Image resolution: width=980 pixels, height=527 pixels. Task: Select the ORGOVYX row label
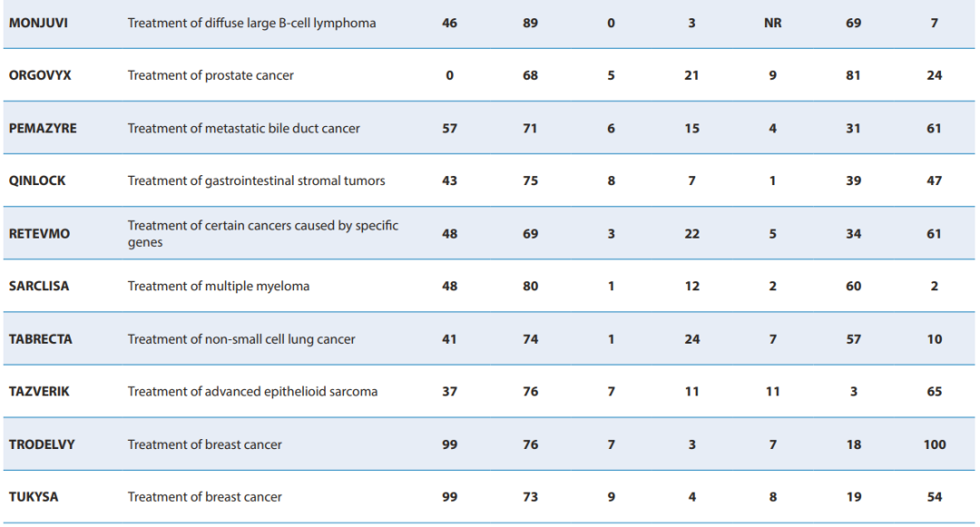40,75
